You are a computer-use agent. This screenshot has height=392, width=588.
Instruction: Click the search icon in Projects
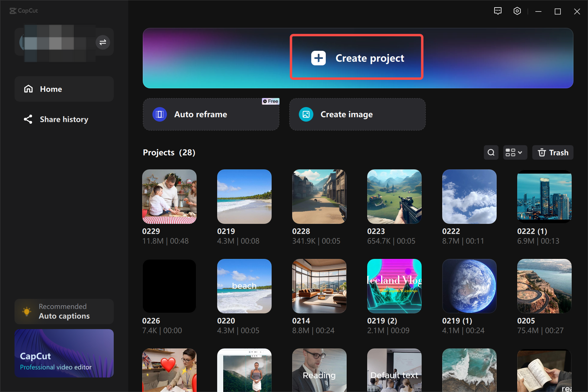click(491, 152)
